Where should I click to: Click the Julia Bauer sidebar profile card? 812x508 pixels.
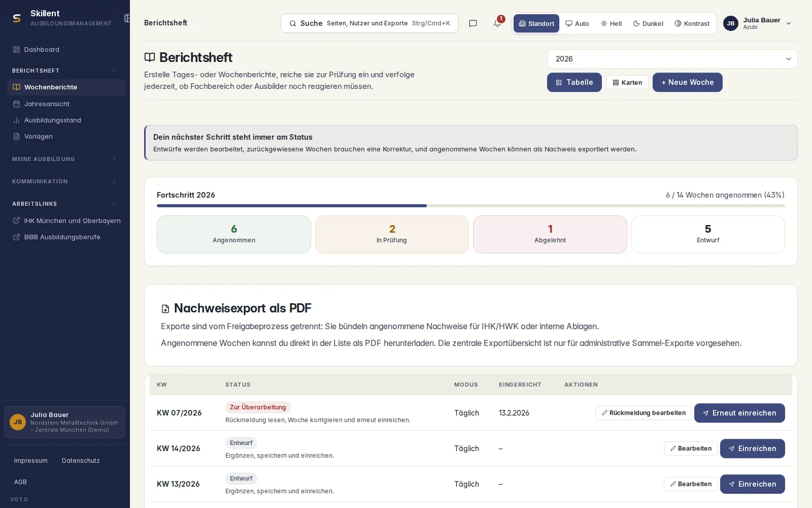(x=64, y=422)
